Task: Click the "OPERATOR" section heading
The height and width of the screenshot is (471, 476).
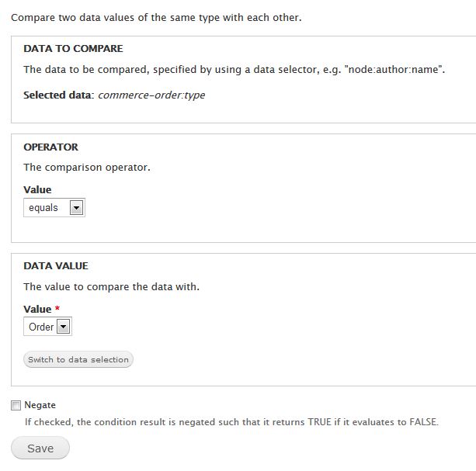Action: point(50,147)
